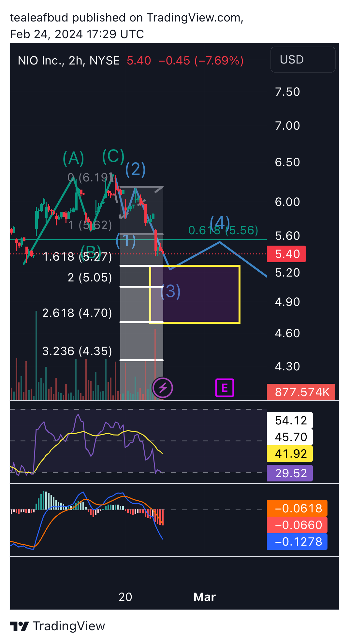Click the red 5.40 current price label
The height and width of the screenshot is (644, 349).
pyautogui.click(x=286, y=254)
